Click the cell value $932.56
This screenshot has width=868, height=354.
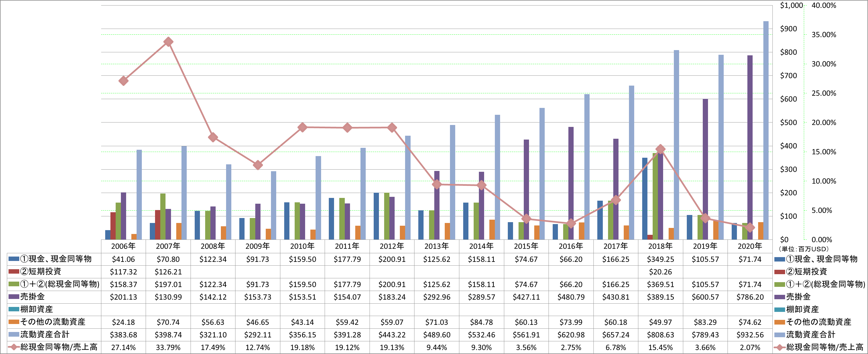(750, 335)
